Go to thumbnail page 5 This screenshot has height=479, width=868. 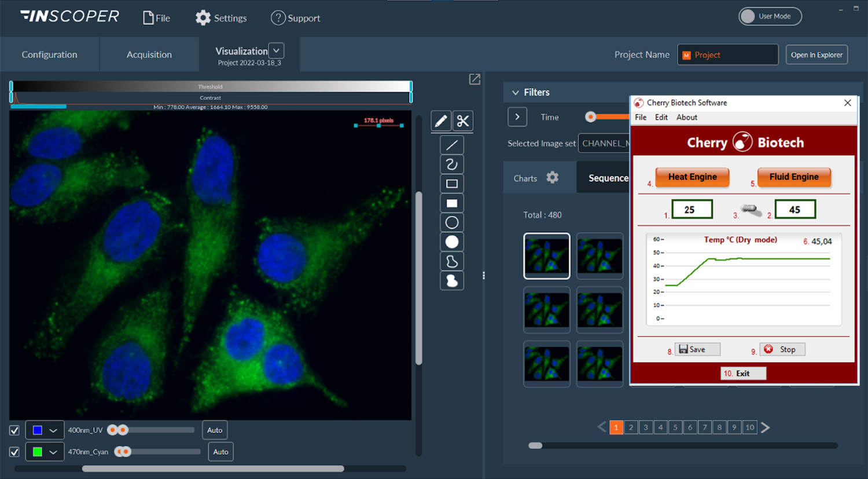point(675,427)
